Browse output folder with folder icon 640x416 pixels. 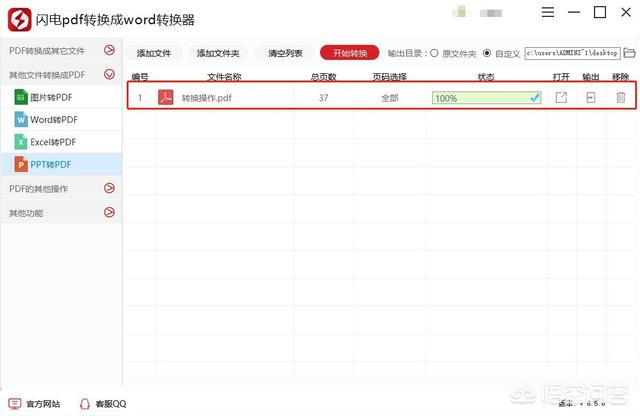click(x=629, y=53)
